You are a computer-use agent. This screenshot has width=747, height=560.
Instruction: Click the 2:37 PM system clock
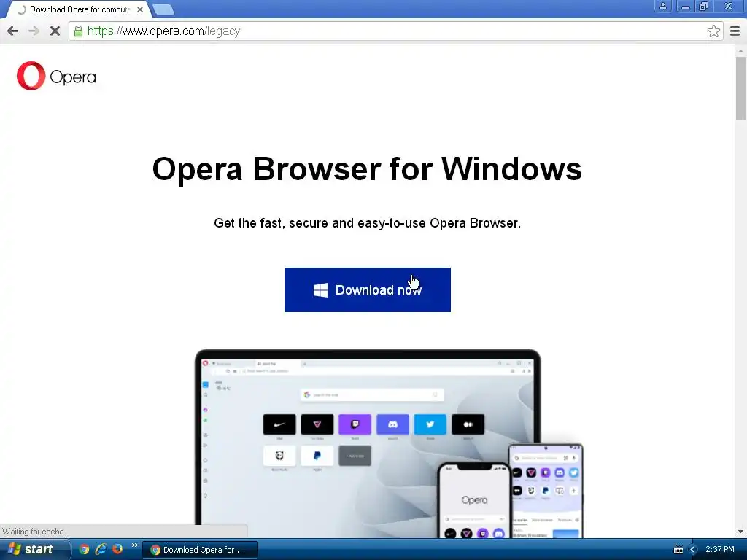720,550
